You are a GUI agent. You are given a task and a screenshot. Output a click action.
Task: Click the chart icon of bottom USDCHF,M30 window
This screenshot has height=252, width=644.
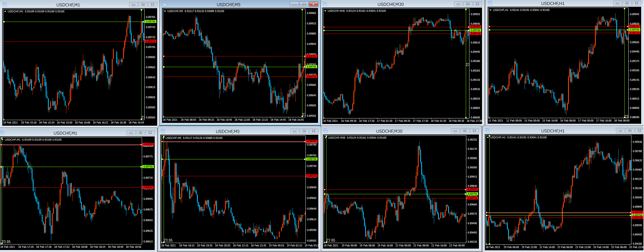pyautogui.click(x=325, y=131)
